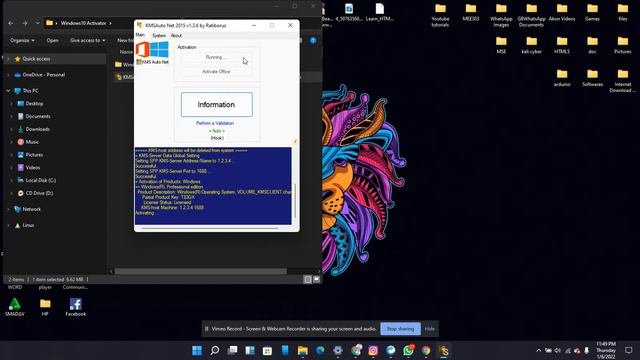640x360 pixels.
Task: Open Settings gear on taskbar
Action: coord(338,351)
